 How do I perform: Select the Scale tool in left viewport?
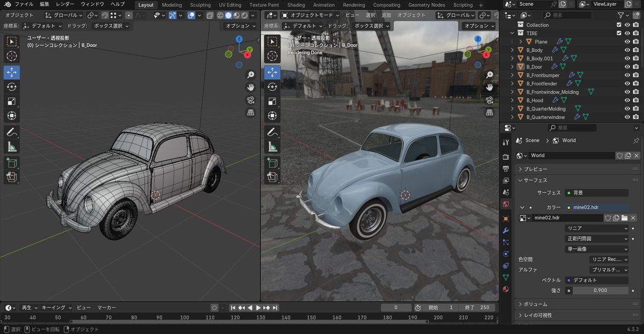coord(12,101)
